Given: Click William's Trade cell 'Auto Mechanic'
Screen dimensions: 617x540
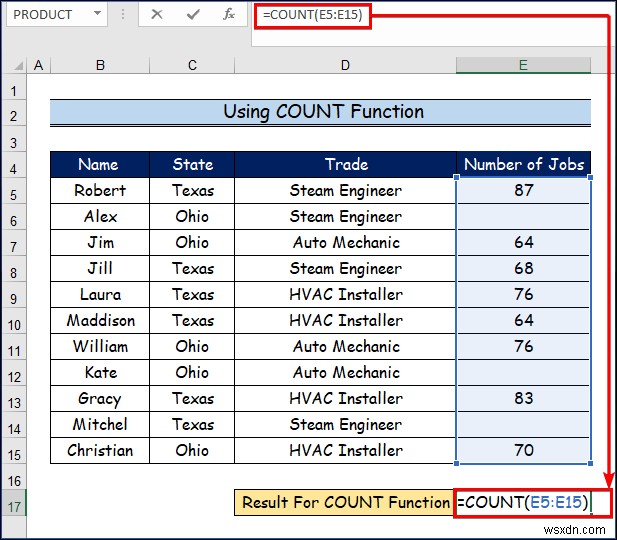Looking at the screenshot, I should coord(345,346).
